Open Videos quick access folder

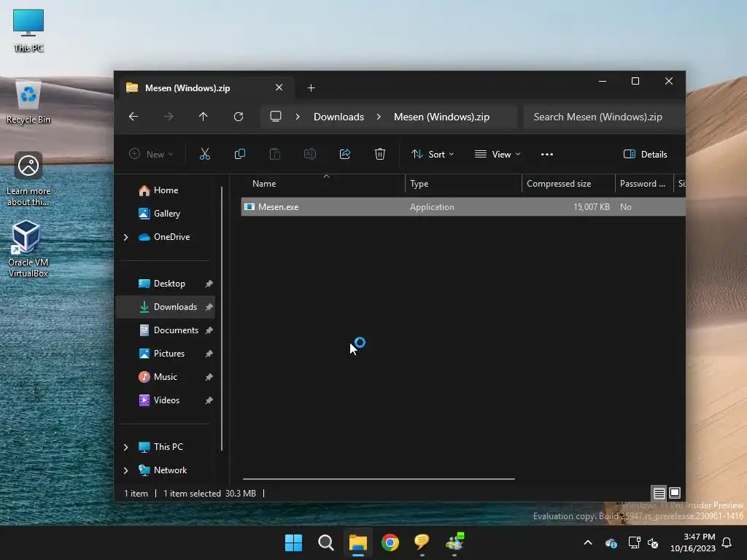point(166,400)
